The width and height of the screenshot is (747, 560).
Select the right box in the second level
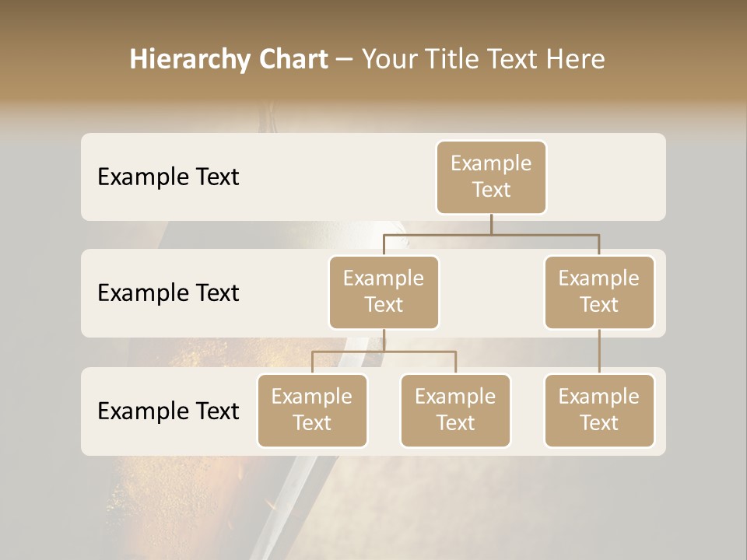pyautogui.click(x=598, y=292)
